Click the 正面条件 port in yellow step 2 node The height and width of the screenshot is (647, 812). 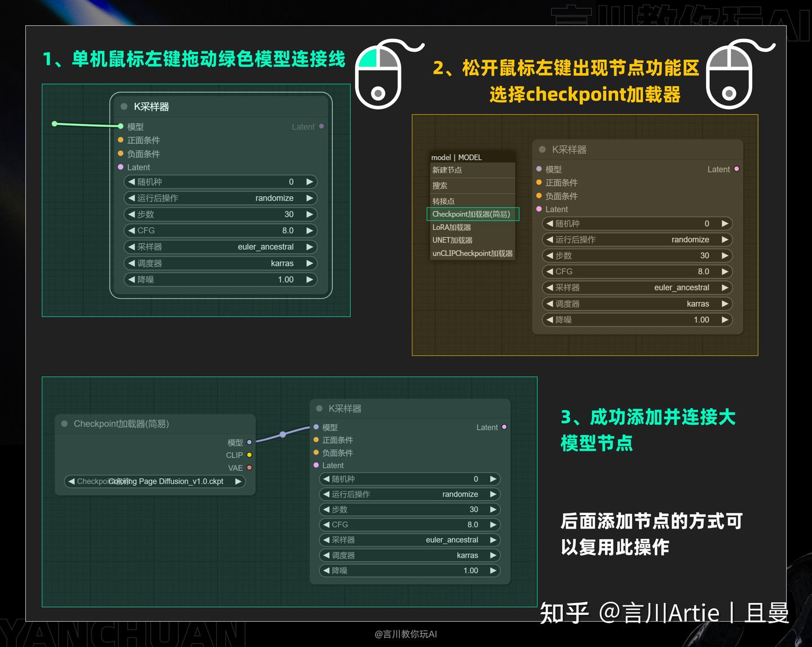(x=539, y=182)
